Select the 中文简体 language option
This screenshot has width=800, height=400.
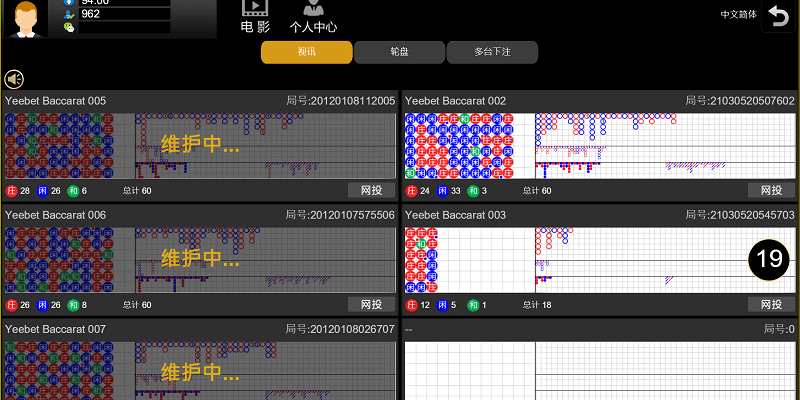click(738, 14)
